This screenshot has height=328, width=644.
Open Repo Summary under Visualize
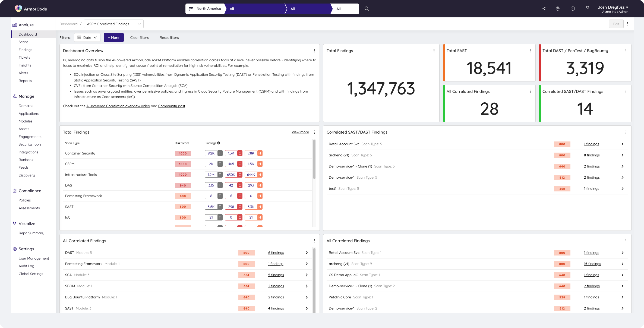tap(31, 233)
